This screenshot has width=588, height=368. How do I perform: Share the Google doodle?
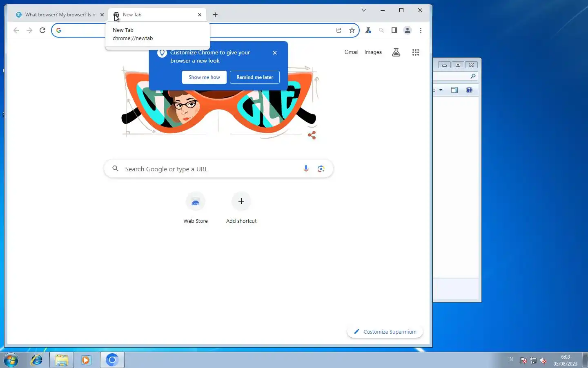[x=312, y=135]
